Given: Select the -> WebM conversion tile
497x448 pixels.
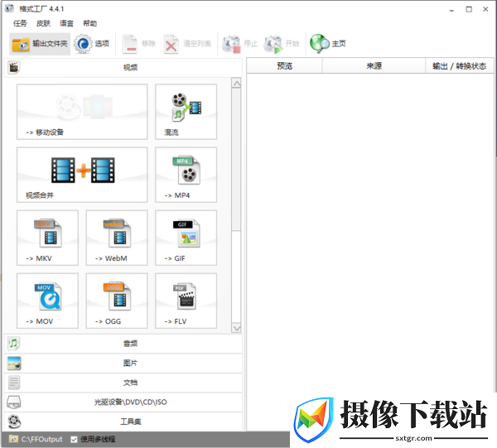Looking at the screenshot, I should (117, 238).
